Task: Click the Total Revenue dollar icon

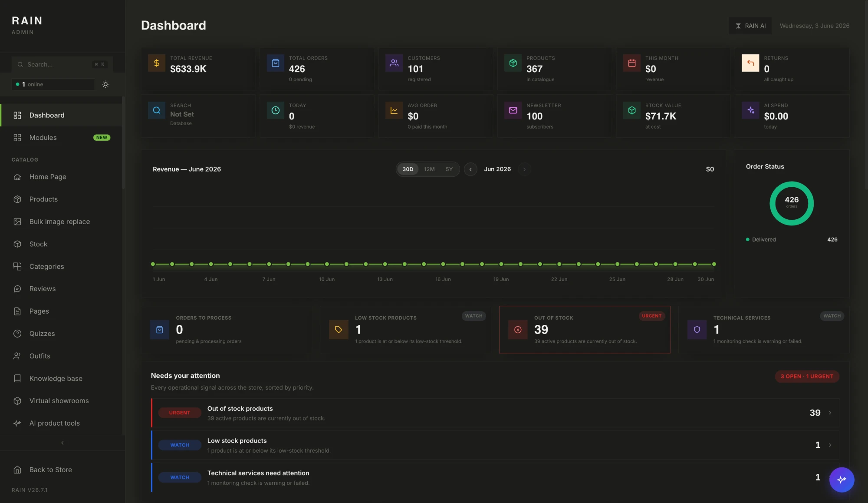Action: 157,63
